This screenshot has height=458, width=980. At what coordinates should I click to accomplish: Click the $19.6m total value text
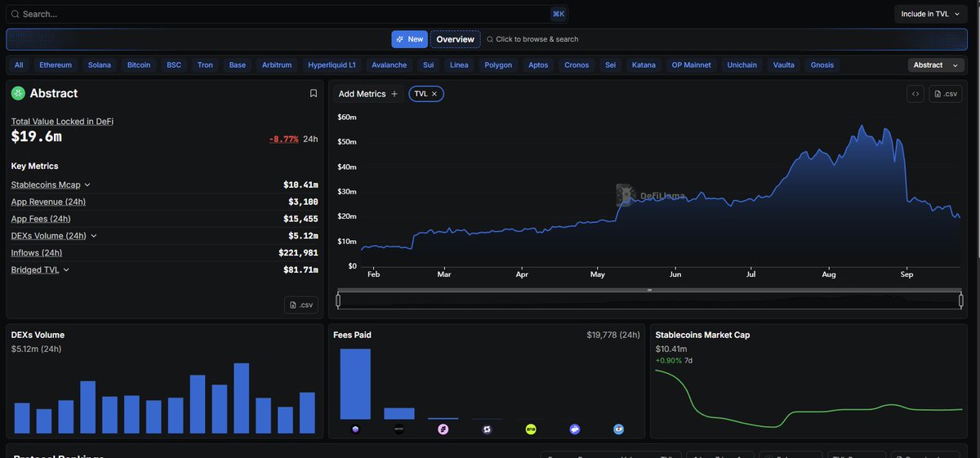[x=36, y=136]
